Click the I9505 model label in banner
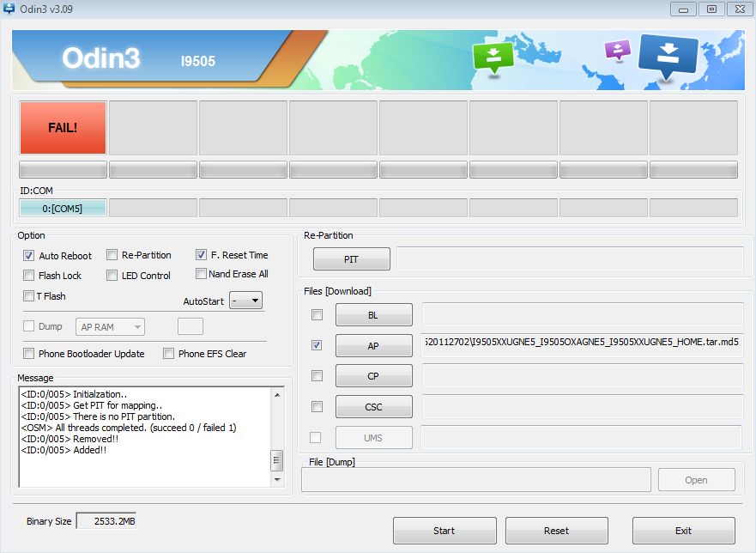Image resolution: width=756 pixels, height=553 pixels. click(198, 61)
